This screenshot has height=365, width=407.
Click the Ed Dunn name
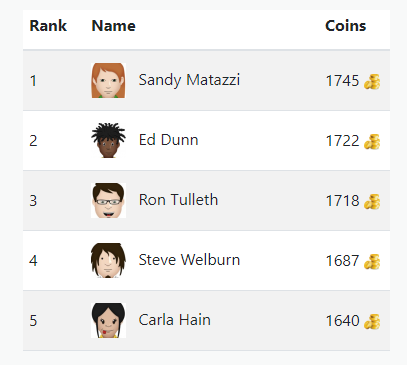[x=168, y=140]
